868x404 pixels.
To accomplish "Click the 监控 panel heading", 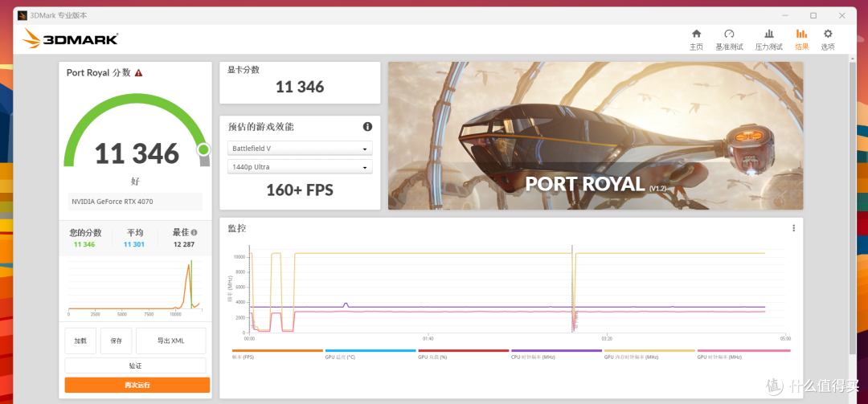I will click(x=237, y=228).
